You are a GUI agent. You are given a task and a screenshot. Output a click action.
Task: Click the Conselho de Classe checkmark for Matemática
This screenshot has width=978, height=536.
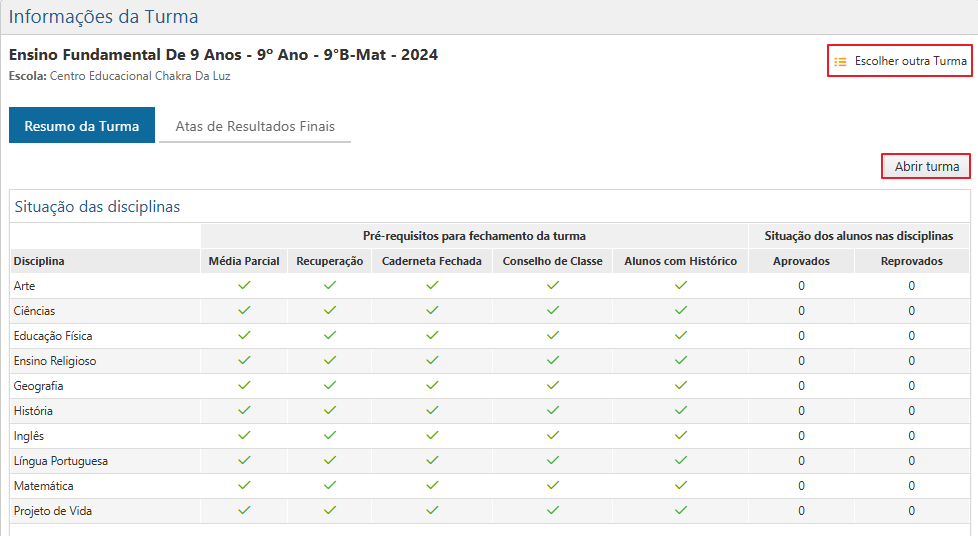tap(553, 485)
